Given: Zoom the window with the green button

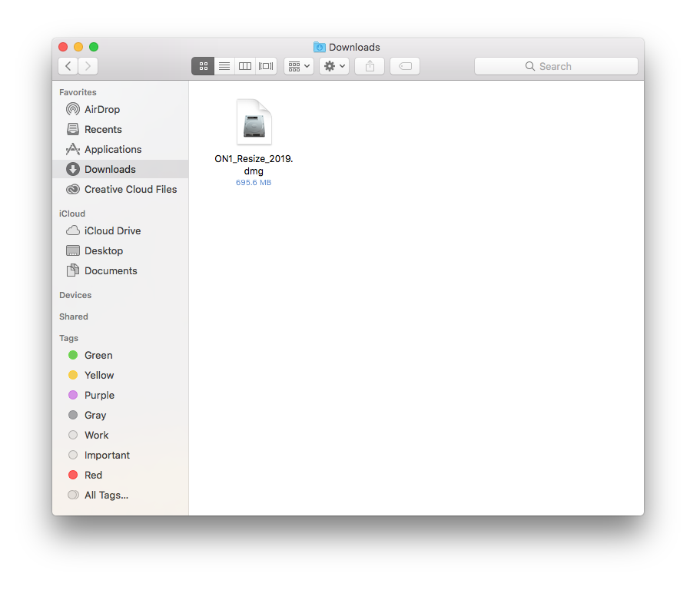Looking at the screenshot, I should [x=94, y=47].
